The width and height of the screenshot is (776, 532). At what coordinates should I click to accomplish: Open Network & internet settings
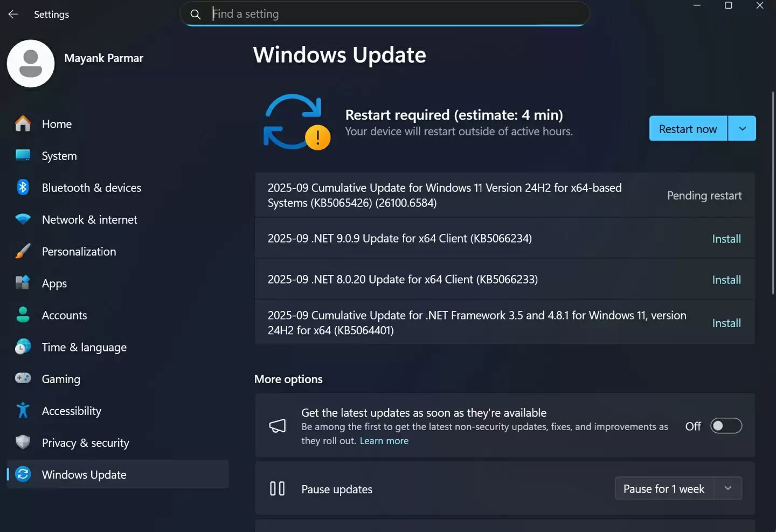point(89,219)
